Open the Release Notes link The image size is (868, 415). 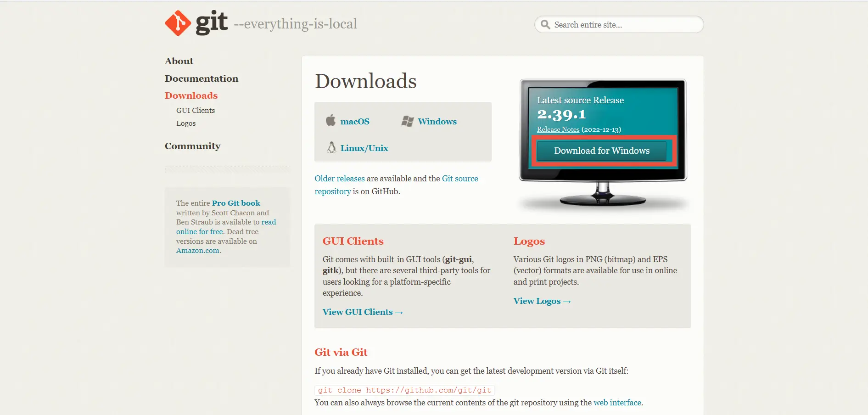click(558, 129)
